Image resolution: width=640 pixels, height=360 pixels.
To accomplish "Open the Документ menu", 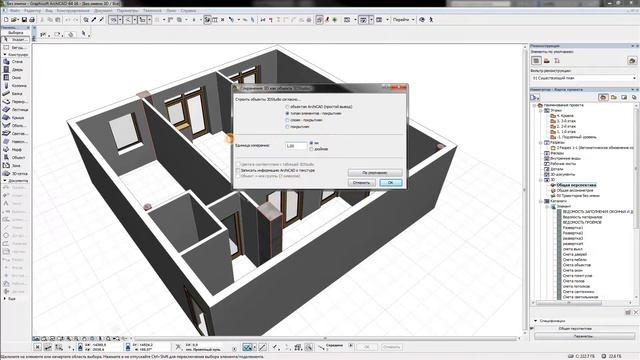I will [103, 11].
